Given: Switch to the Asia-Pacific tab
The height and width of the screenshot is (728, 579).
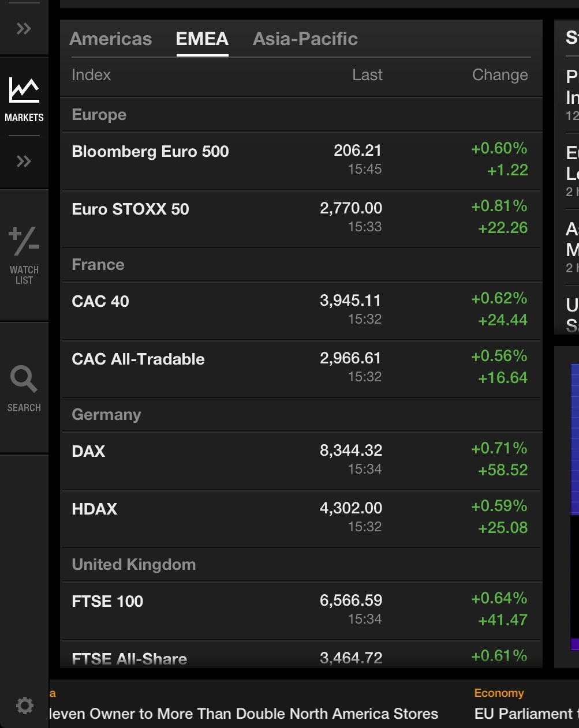Looking at the screenshot, I should (x=305, y=39).
